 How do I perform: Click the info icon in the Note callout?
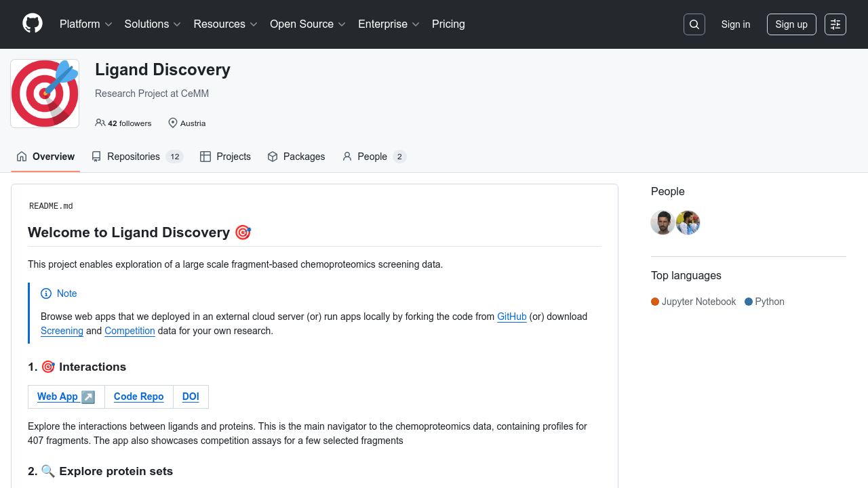point(46,293)
